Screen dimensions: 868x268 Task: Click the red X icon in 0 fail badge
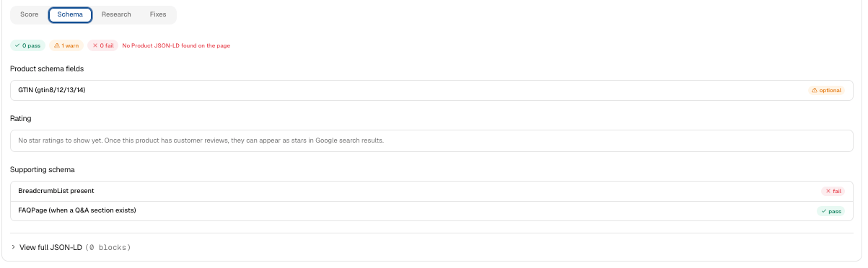pos(95,45)
